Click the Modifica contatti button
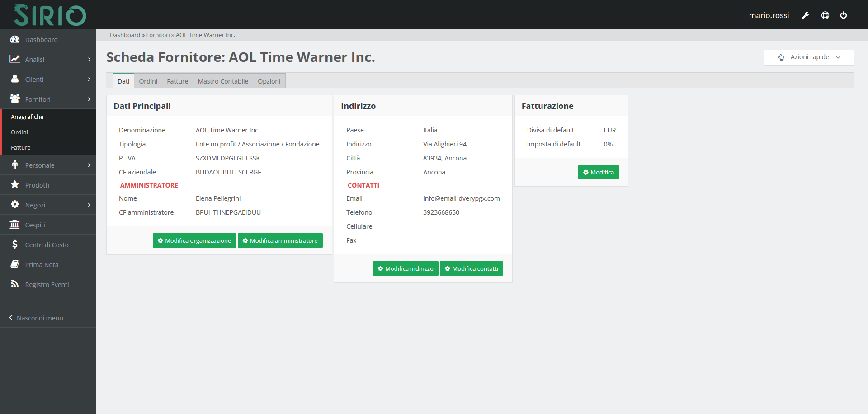 coord(472,268)
